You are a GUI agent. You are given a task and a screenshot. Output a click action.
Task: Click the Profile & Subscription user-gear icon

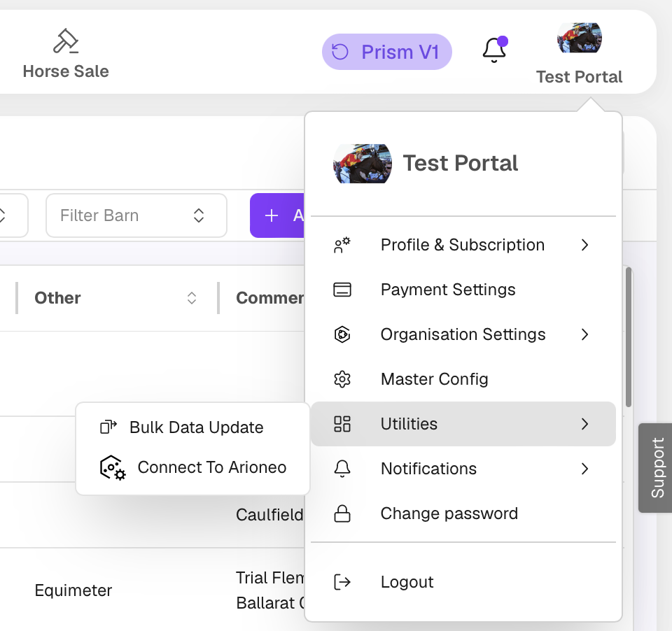342,245
